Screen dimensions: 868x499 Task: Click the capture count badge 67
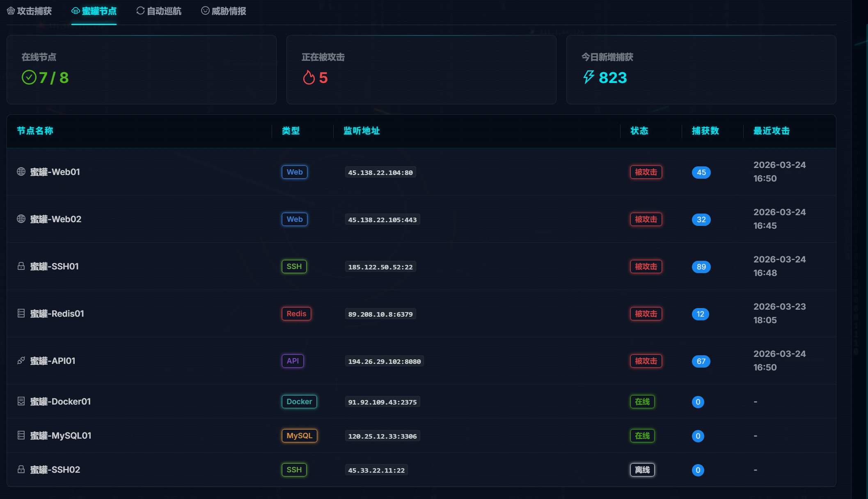pos(701,361)
